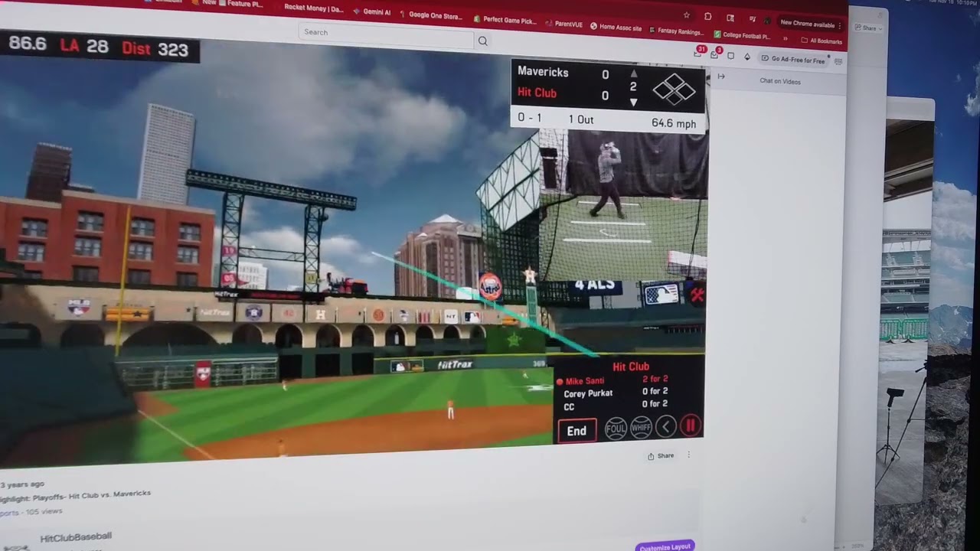Open the Perfect Game Pick bookmark
Viewport: 980px width, 551px height.
(x=505, y=20)
